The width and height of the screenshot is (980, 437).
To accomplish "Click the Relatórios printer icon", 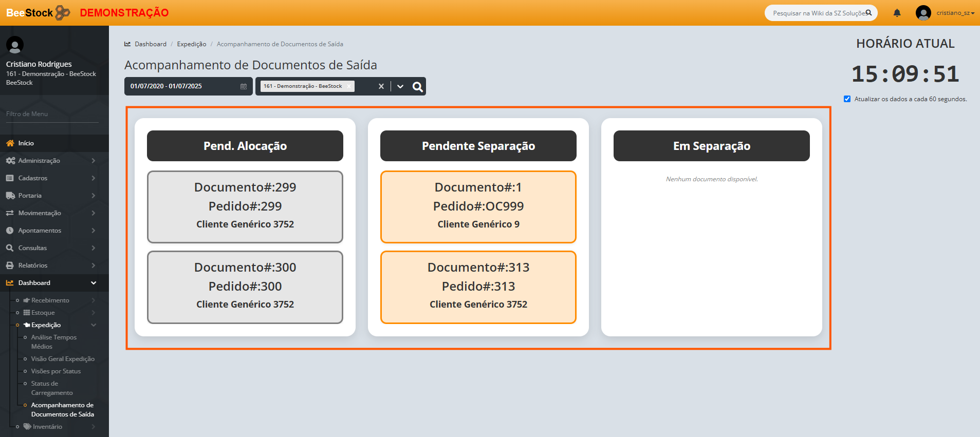I will tap(10, 265).
